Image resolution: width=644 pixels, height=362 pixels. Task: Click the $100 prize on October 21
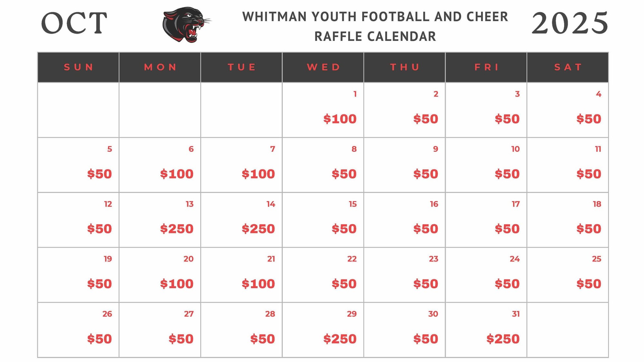pos(258,284)
